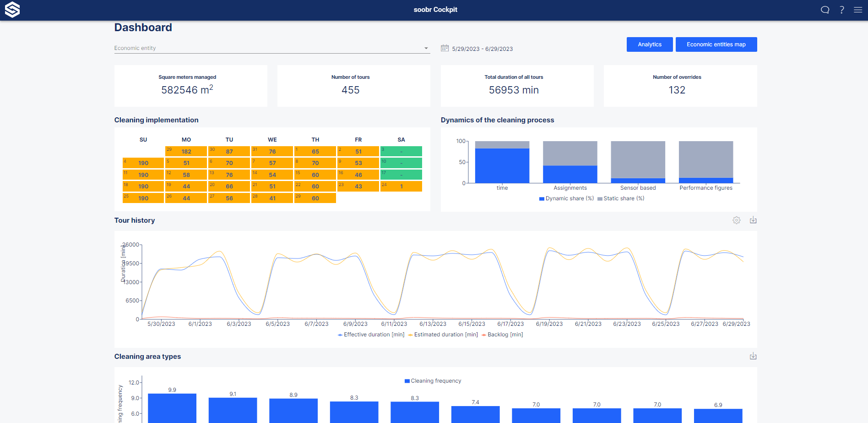
Task: Toggle Backlog [min] legend entry
Action: pos(502,335)
